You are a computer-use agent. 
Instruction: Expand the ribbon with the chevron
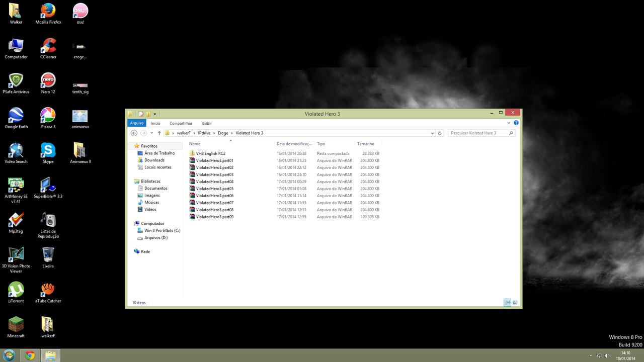[509, 123]
